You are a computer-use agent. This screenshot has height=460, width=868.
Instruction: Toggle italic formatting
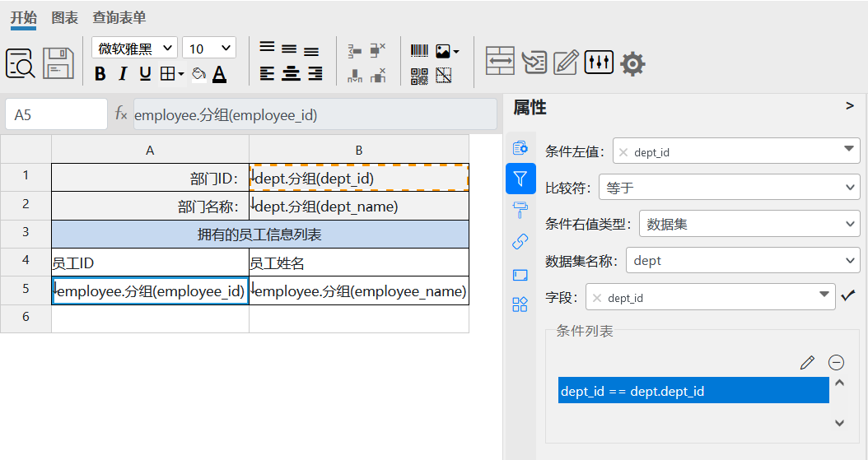pyautogui.click(x=123, y=73)
